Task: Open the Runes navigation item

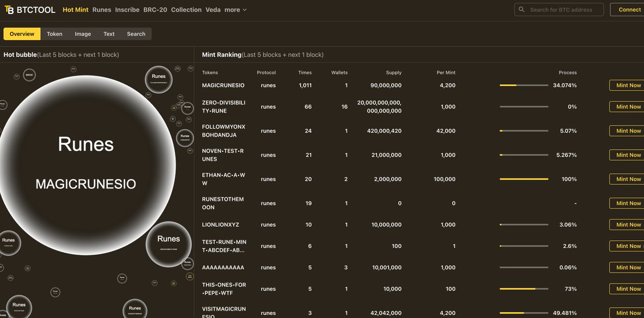Action: pos(102,10)
